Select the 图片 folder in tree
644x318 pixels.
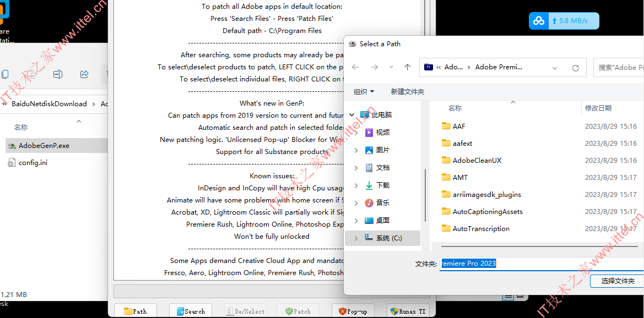click(383, 150)
